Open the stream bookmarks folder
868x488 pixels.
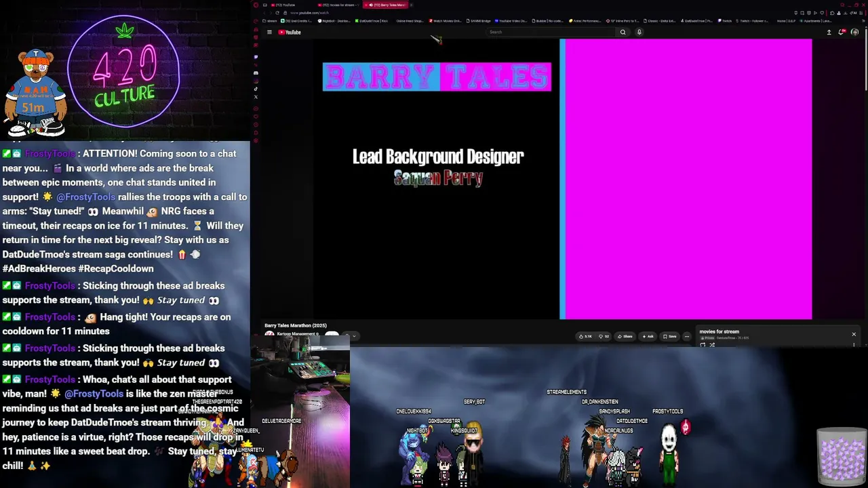(x=270, y=21)
